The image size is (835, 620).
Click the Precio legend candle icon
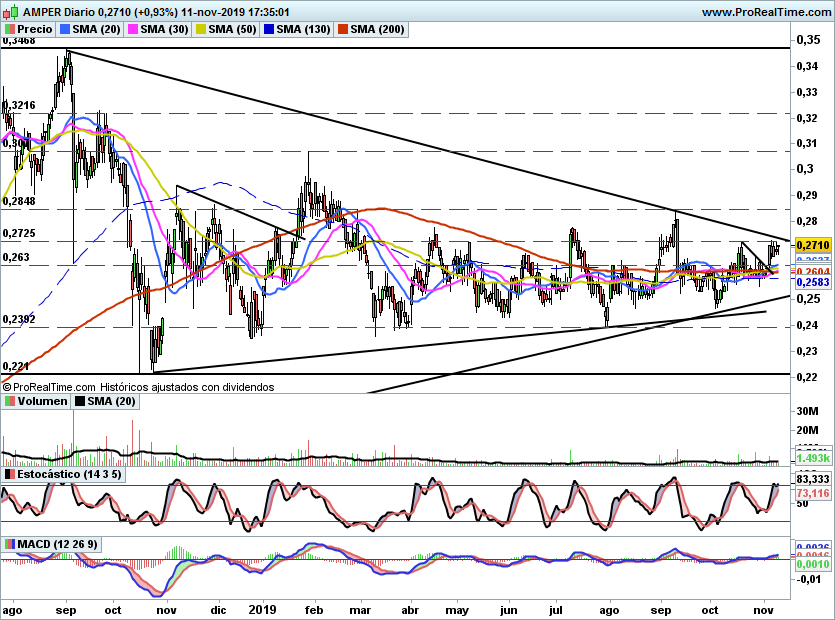[x=9, y=29]
